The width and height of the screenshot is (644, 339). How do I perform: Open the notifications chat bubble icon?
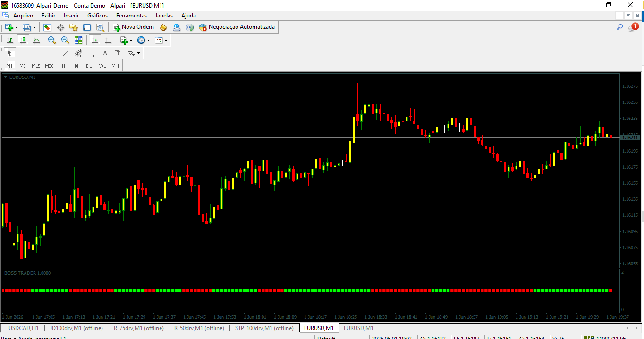633,27
